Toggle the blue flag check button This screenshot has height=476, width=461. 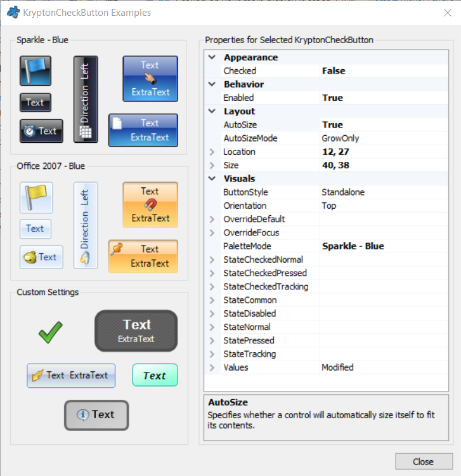coord(36,70)
